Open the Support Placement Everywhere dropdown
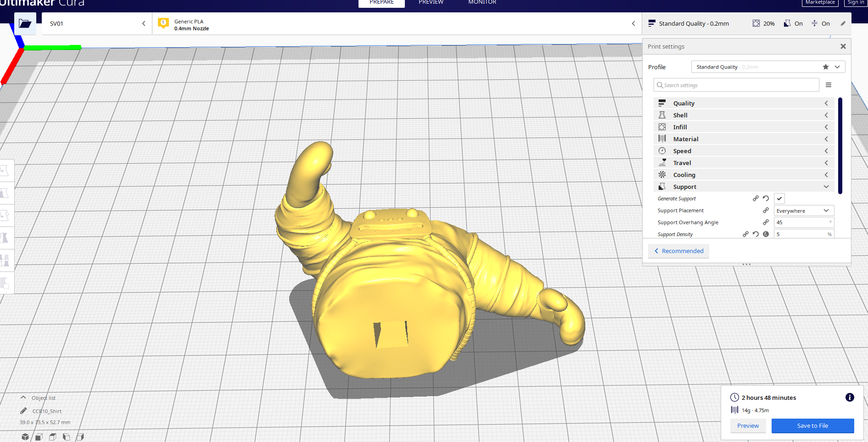 804,210
